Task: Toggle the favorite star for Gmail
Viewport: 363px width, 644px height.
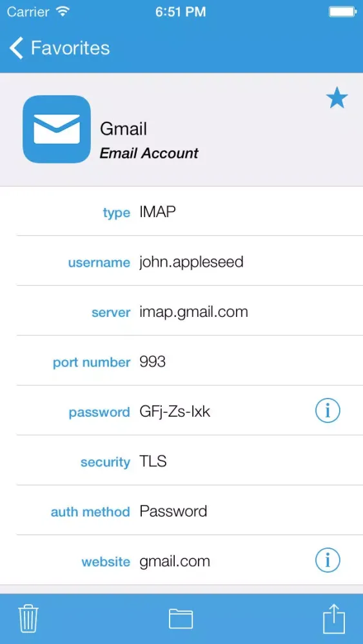Action: 337,98
